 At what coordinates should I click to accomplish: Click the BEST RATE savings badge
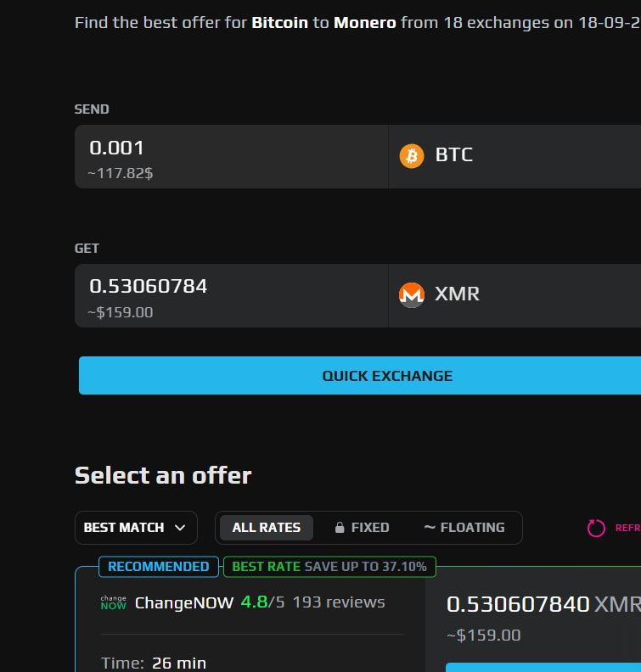[x=329, y=567]
